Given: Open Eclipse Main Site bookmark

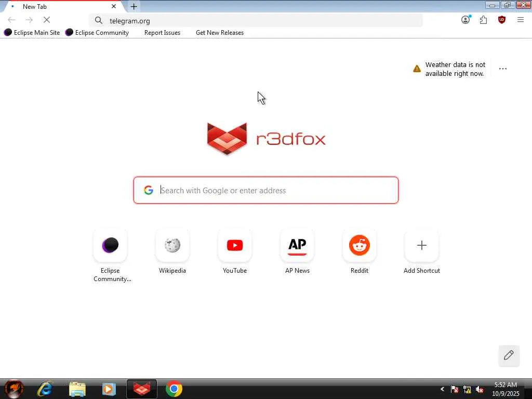Looking at the screenshot, I should (x=32, y=33).
